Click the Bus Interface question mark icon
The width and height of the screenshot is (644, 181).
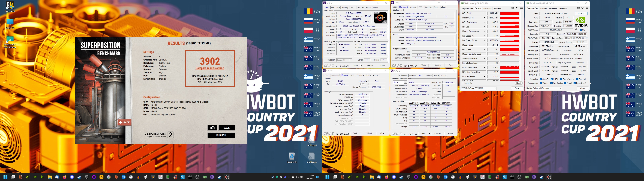[x=587, y=38]
